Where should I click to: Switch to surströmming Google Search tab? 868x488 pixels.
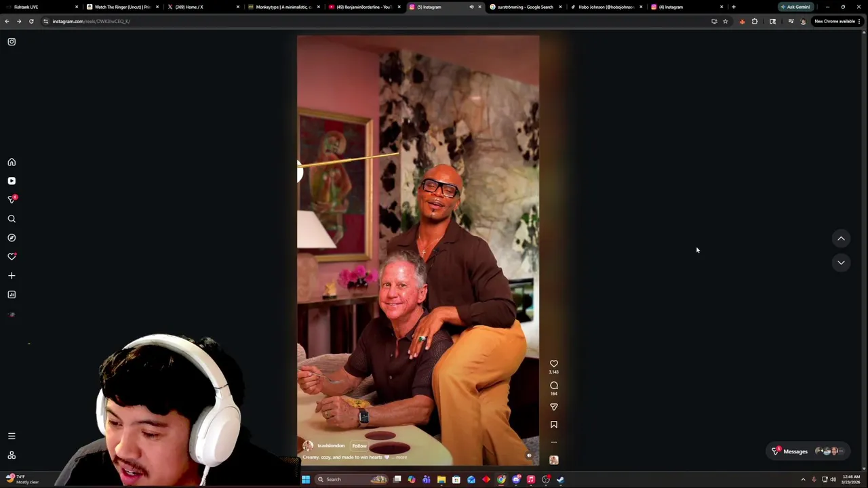525,7
